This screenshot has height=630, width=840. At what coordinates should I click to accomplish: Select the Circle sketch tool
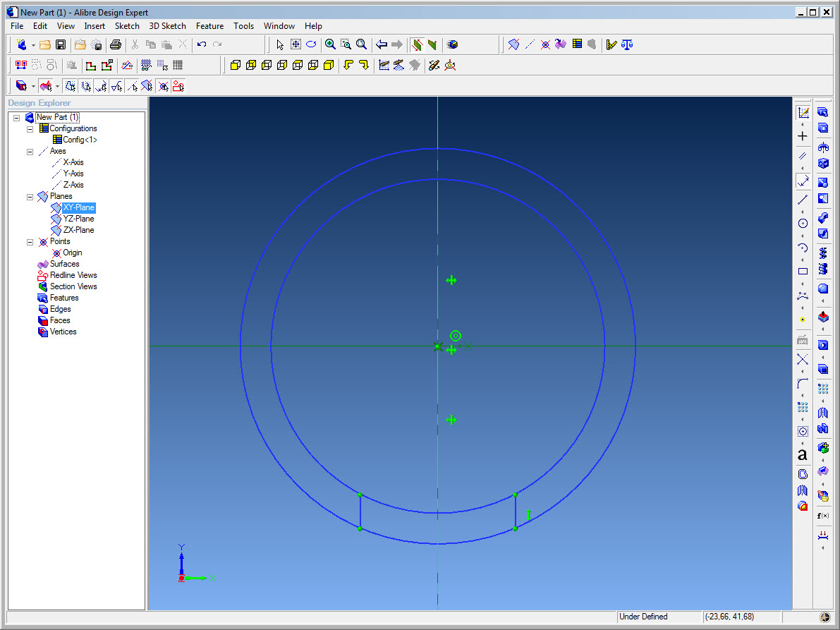[x=803, y=224]
